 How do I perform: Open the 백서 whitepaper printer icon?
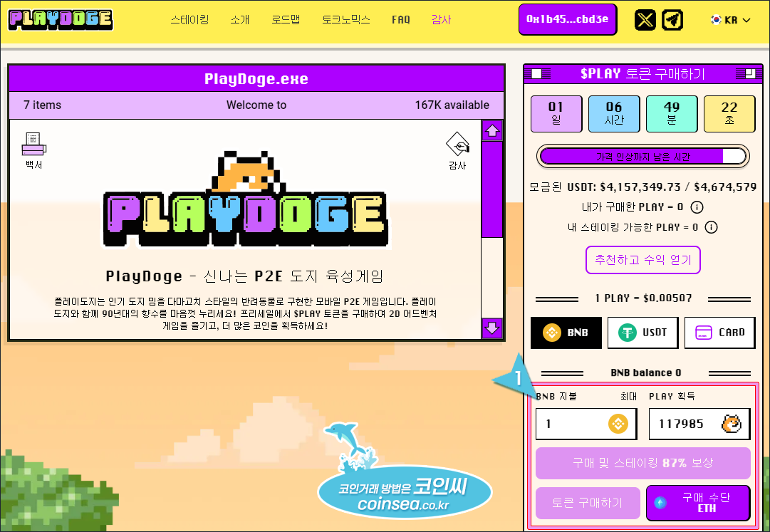(x=34, y=151)
